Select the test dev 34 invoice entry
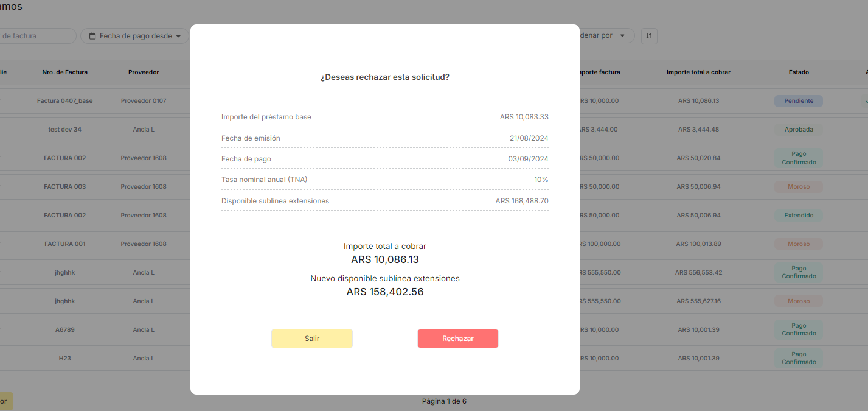Viewport: 868px width, 411px height. (x=64, y=130)
